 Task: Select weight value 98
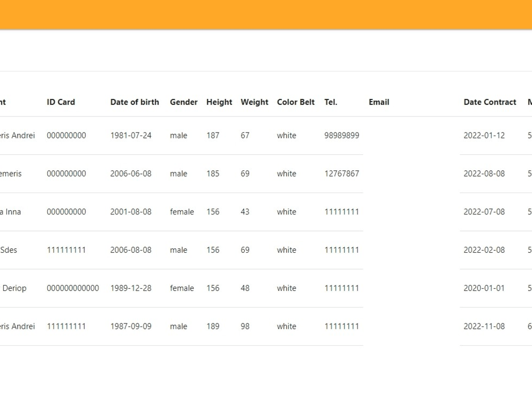pos(245,327)
